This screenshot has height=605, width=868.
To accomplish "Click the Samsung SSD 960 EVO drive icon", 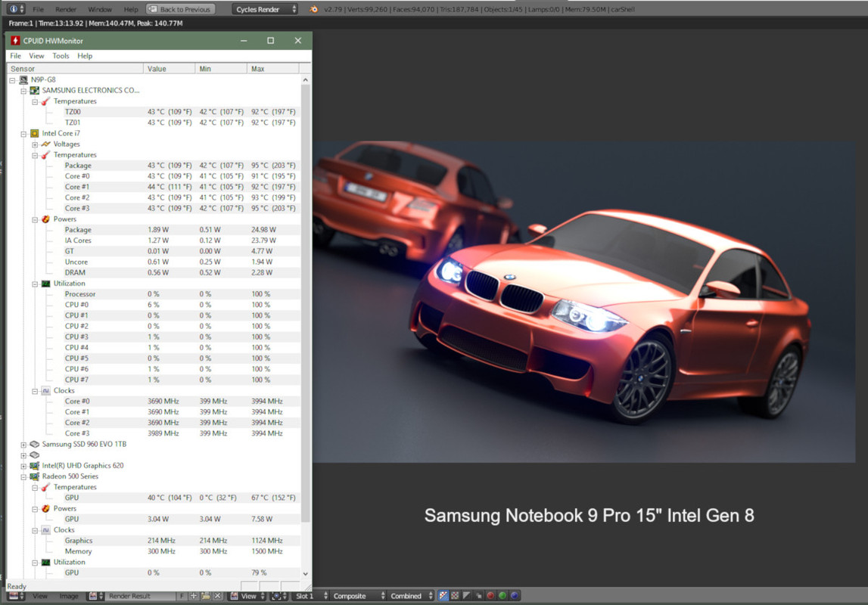I will (34, 444).
